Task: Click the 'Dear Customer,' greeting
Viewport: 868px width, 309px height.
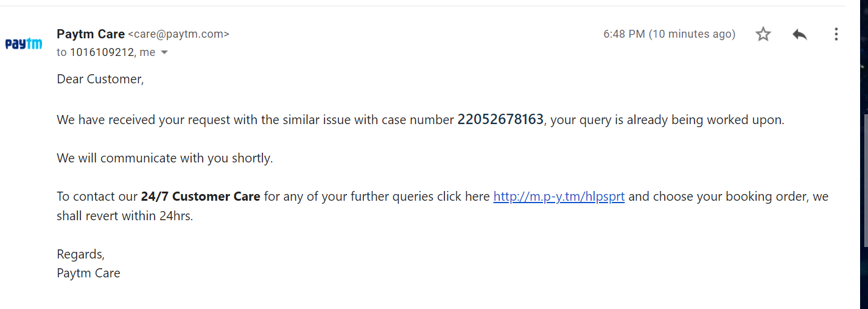Action: coord(100,79)
